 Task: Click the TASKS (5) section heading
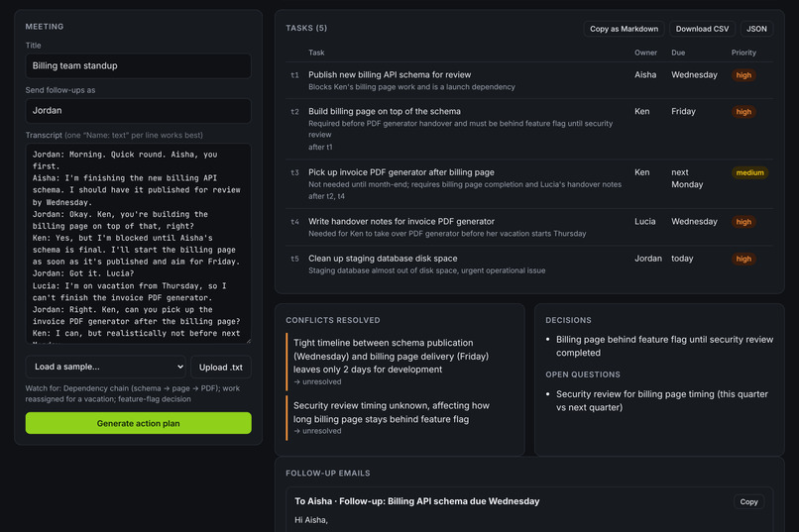tap(306, 28)
